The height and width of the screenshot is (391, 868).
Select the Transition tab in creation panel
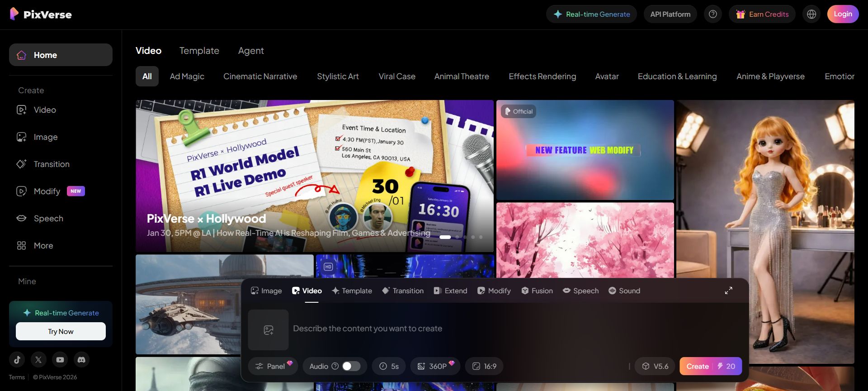403,291
